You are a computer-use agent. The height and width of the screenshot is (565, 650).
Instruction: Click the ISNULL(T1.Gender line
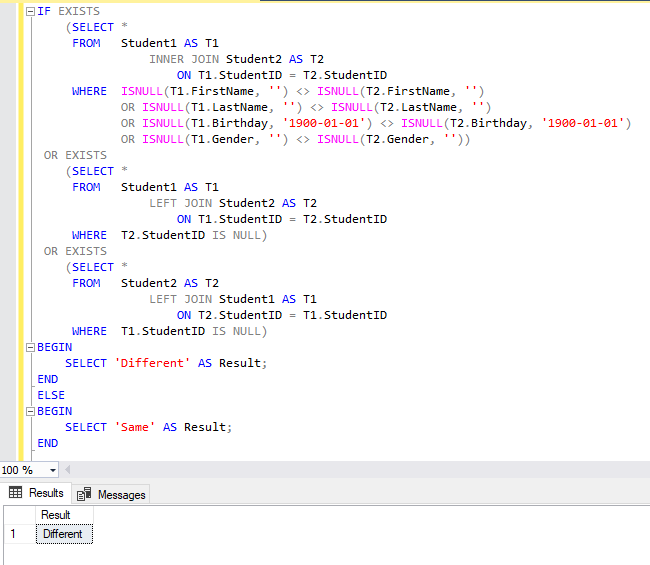tap(296, 139)
